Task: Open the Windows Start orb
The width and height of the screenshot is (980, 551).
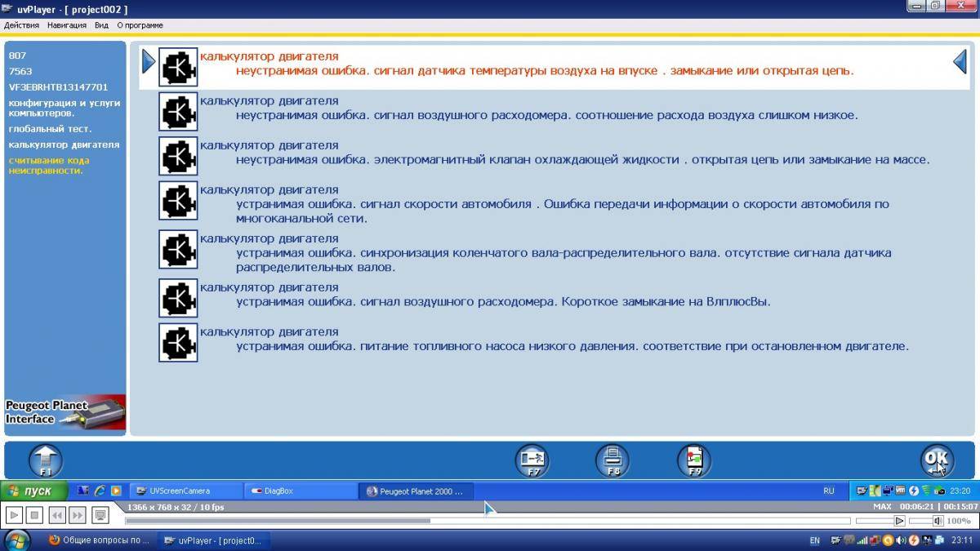Action: tap(17, 540)
